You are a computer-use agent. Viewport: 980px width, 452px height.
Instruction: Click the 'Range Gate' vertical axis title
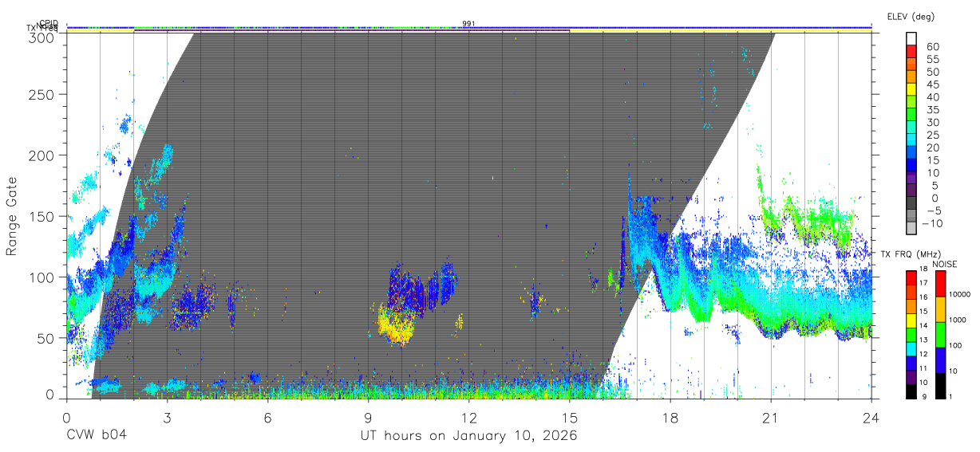(x=12, y=217)
